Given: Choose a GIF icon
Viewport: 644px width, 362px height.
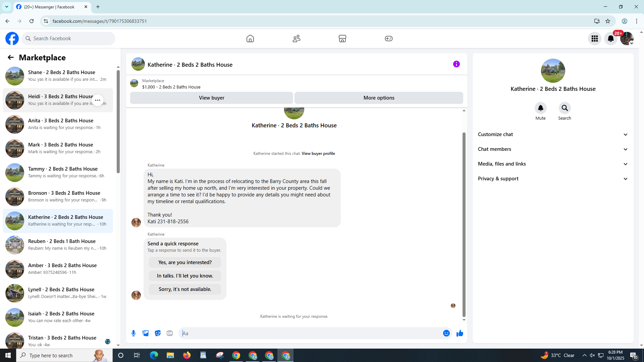Looking at the screenshot, I should point(170,333).
